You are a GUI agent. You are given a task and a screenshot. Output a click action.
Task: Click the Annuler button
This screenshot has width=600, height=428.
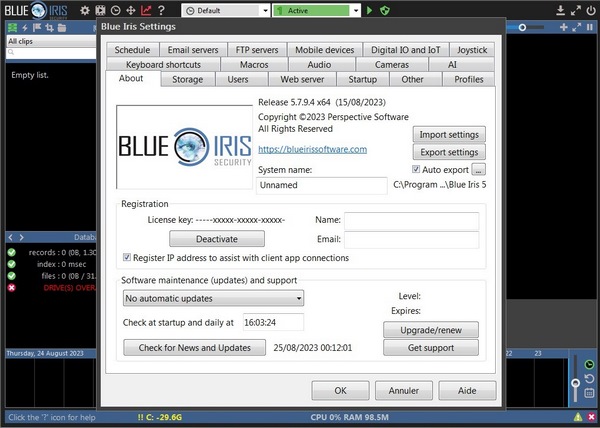(x=404, y=391)
